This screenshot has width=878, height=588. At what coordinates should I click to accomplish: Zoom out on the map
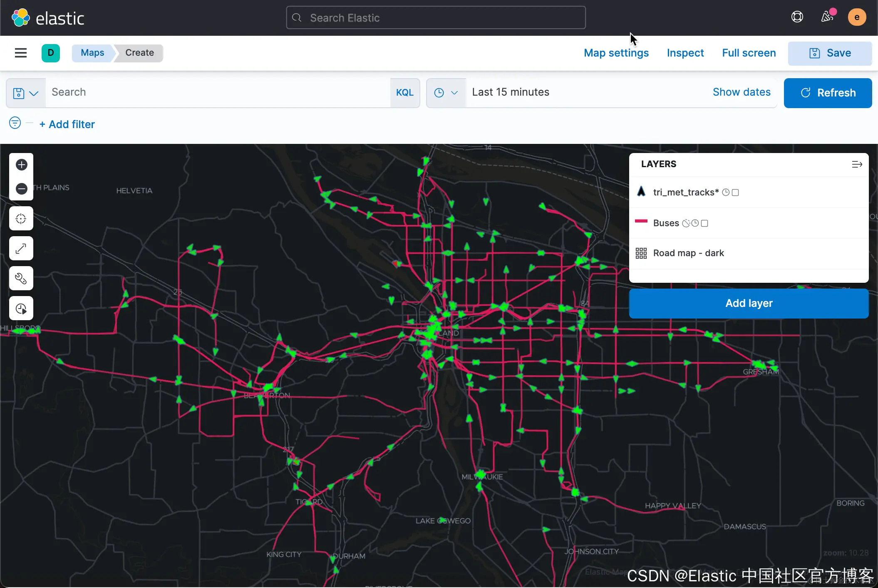(x=21, y=189)
